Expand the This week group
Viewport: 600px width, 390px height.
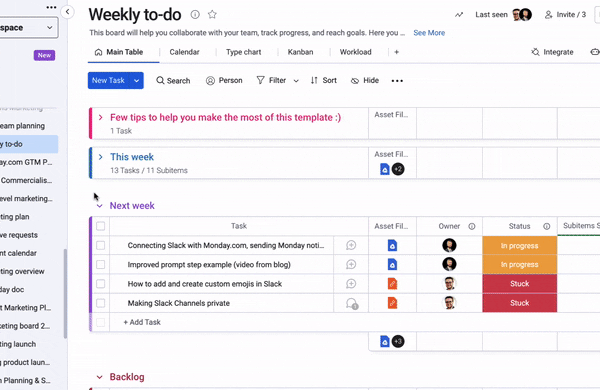pos(100,157)
